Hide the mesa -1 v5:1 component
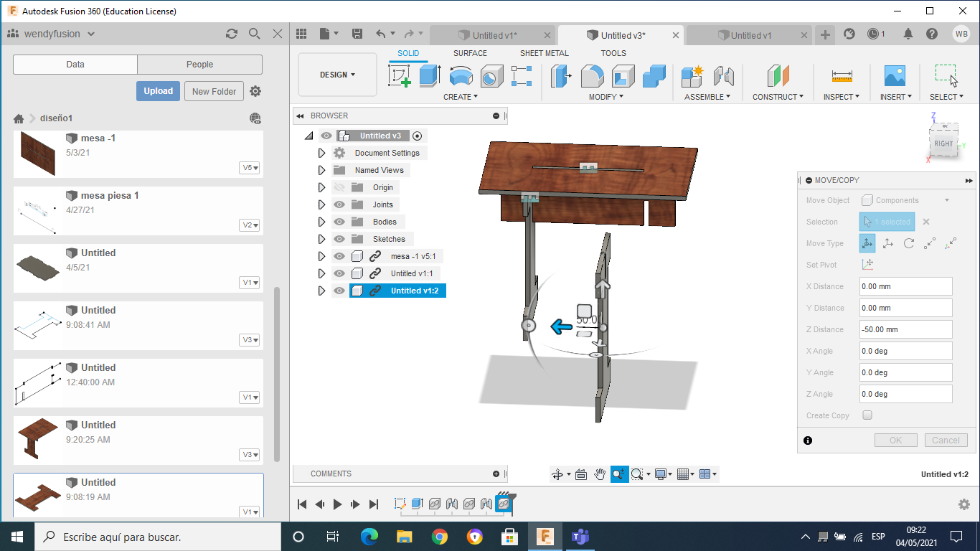This screenshot has width=980, height=551. pos(340,256)
